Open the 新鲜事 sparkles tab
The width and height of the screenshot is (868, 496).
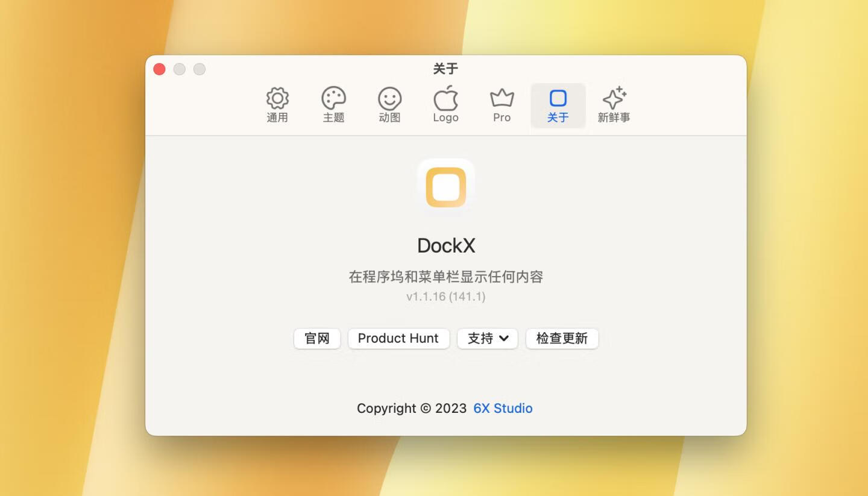(x=614, y=105)
